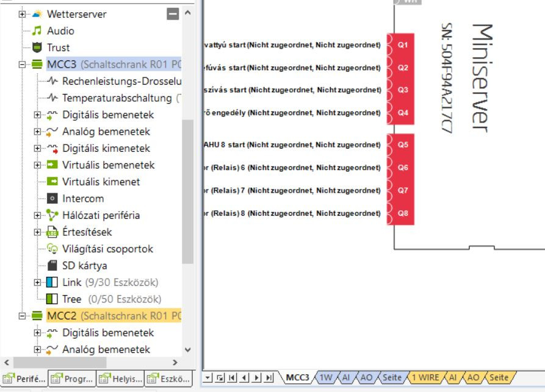Click the SD kártya card icon
Viewport: 545px width, 392px height.
coord(52,265)
